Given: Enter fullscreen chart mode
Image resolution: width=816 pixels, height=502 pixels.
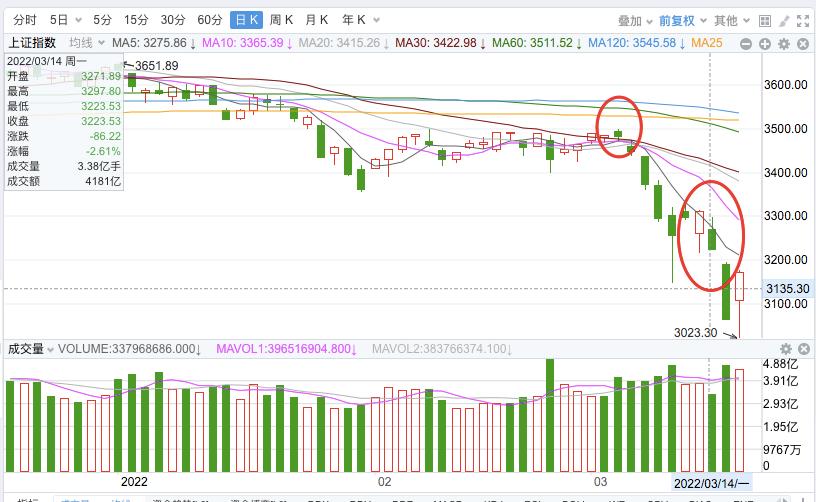Looking at the screenshot, I should pos(803,21).
